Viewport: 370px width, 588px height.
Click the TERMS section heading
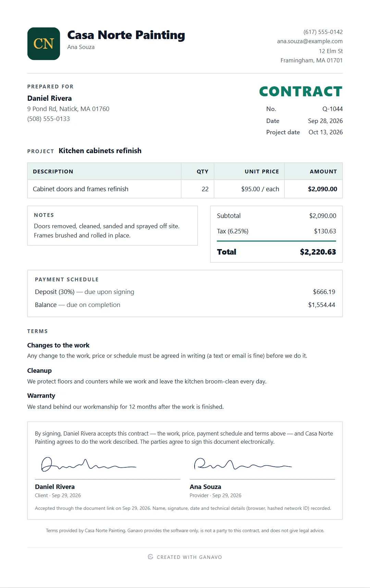pyautogui.click(x=38, y=331)
